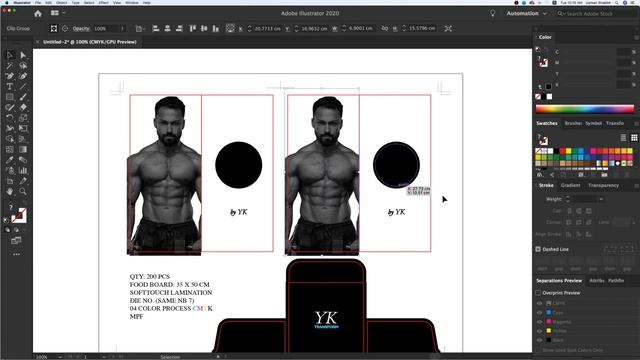
Task: Switch to the Symbols tab
Action: tap(593, 123)
